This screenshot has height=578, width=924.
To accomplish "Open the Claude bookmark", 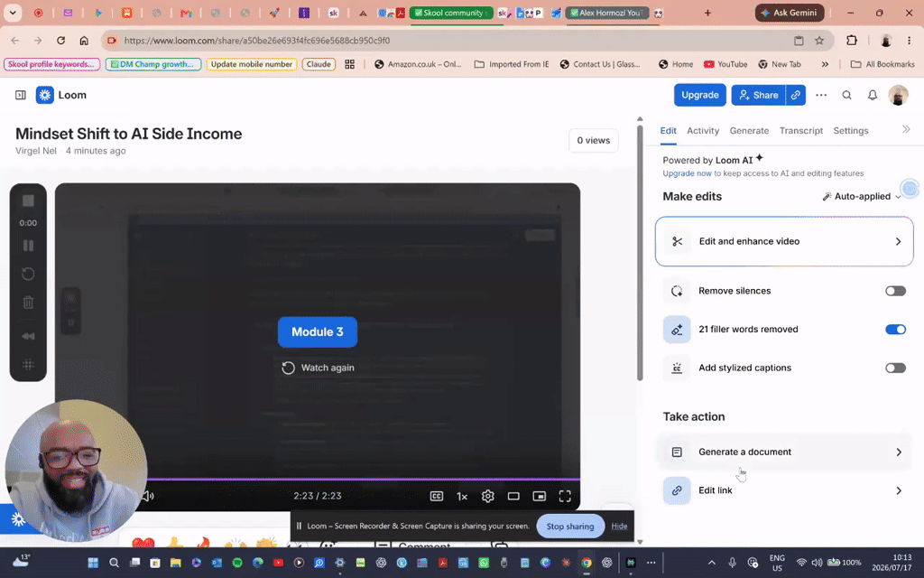I will click(x=319, y=64).
